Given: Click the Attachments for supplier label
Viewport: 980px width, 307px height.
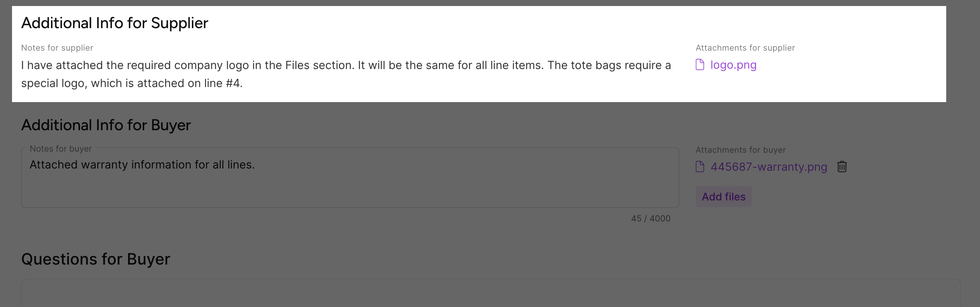Looking at the screenshot, I should 745,48.
